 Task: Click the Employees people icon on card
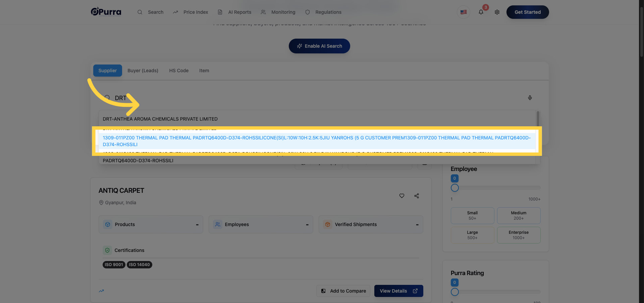point(218,224)
